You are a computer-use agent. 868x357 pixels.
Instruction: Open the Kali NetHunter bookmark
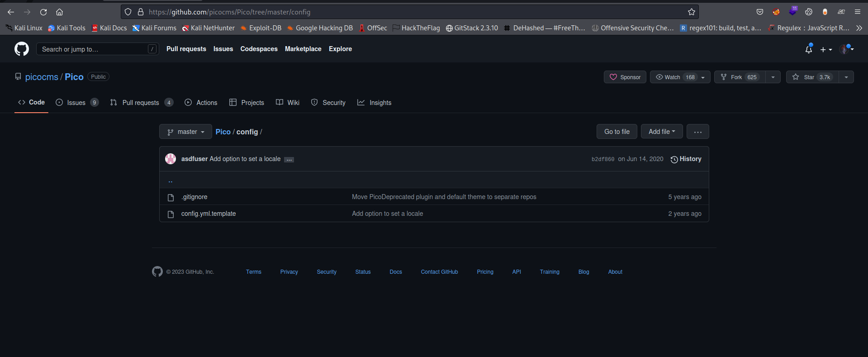(x=209, y=28)
